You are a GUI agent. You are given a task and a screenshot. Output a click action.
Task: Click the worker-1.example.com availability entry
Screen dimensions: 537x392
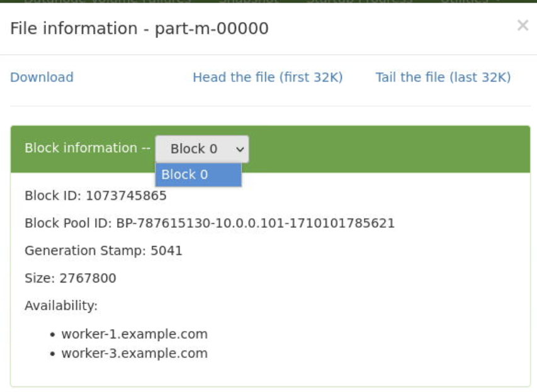click(x=135, y=334)
